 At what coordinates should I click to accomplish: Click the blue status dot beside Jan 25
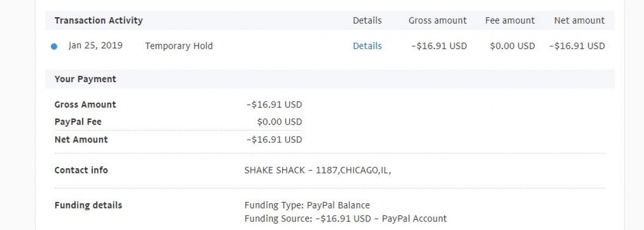54,47
